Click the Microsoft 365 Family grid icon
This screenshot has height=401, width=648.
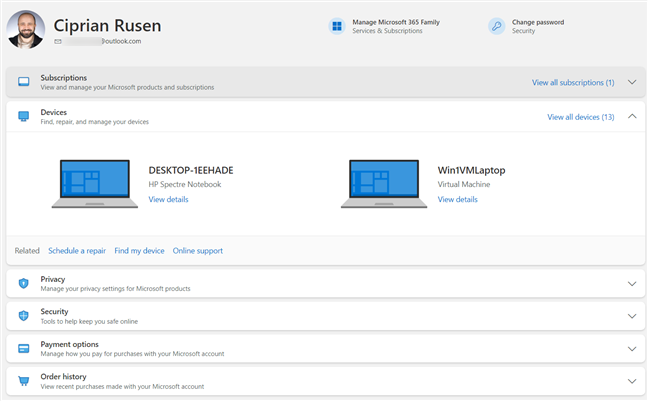(x=337, y=26)
